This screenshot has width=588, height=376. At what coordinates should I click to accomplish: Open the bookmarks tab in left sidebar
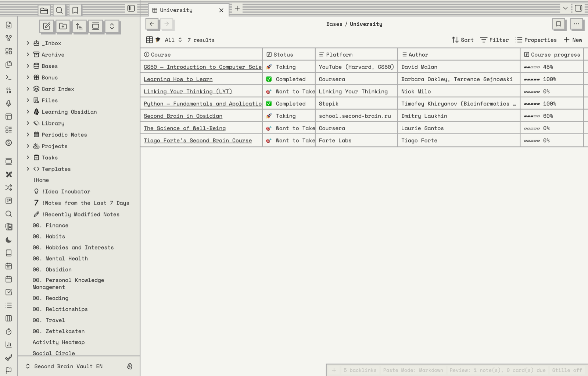coord(75,10)
